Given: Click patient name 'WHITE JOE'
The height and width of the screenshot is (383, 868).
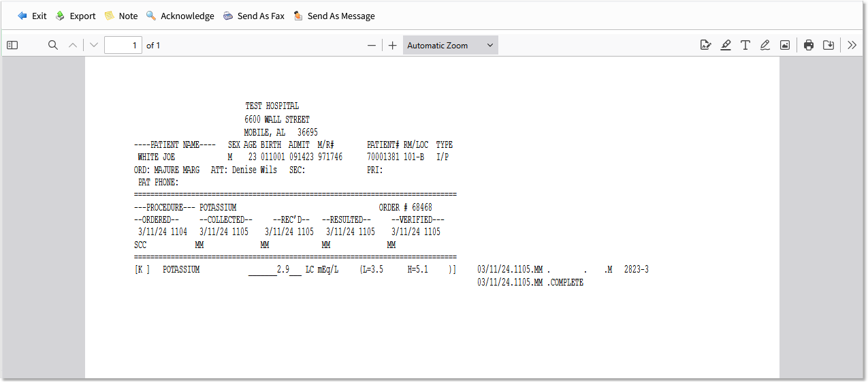Looking at the screenshot, I should pyautogui.click(x=157, y=157).
